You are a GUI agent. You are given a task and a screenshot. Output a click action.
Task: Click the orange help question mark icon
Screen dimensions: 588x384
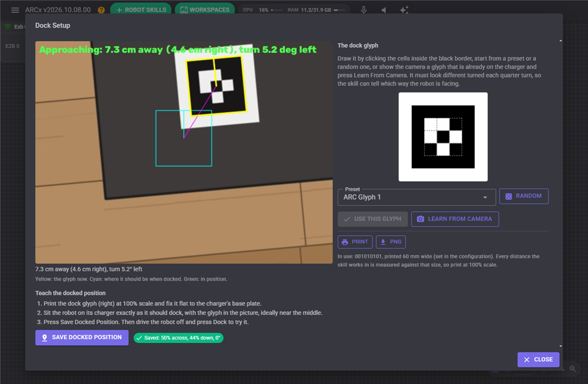(x=101, y=10)
